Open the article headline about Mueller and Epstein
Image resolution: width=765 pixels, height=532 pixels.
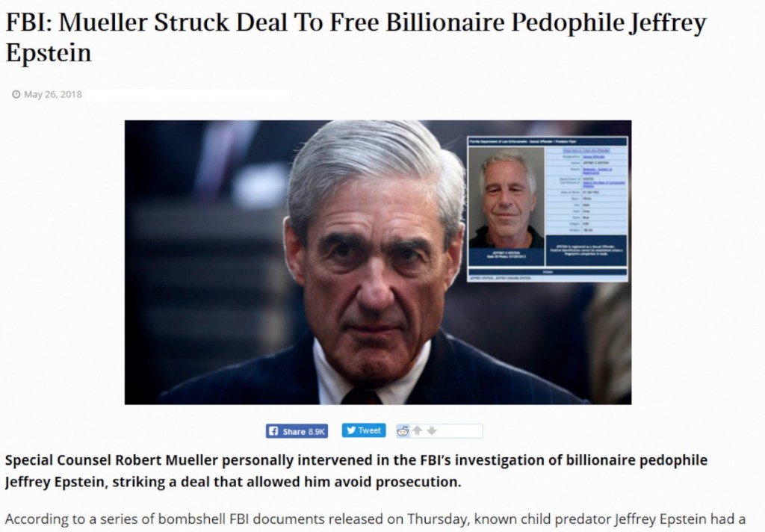(356, 37)
